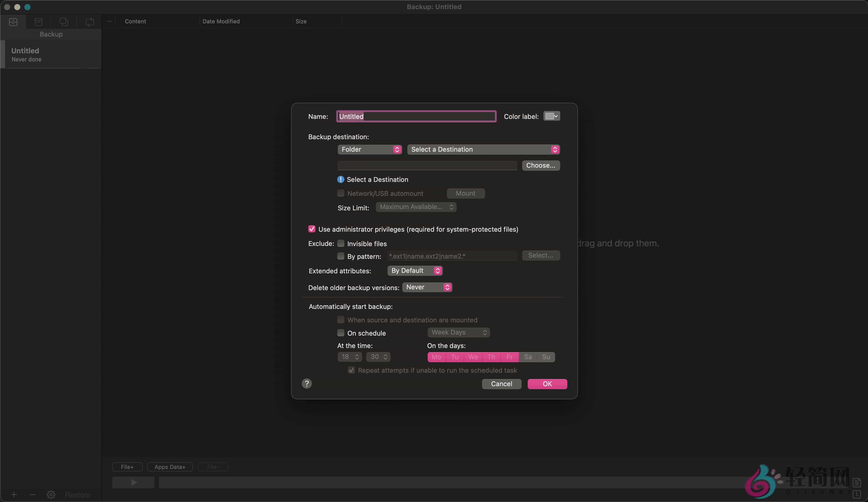
Task: Enable the On schedule checkbox
Action: point(341,333)
